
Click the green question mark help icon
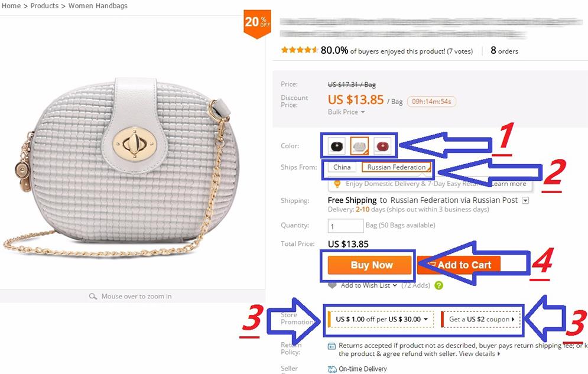pos(438,285)
